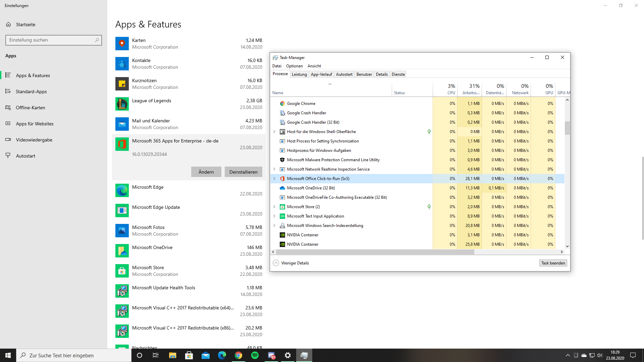Click the NVIDIA Container 3,1 MB icon

pyautogui.click(x=282, y=235)
